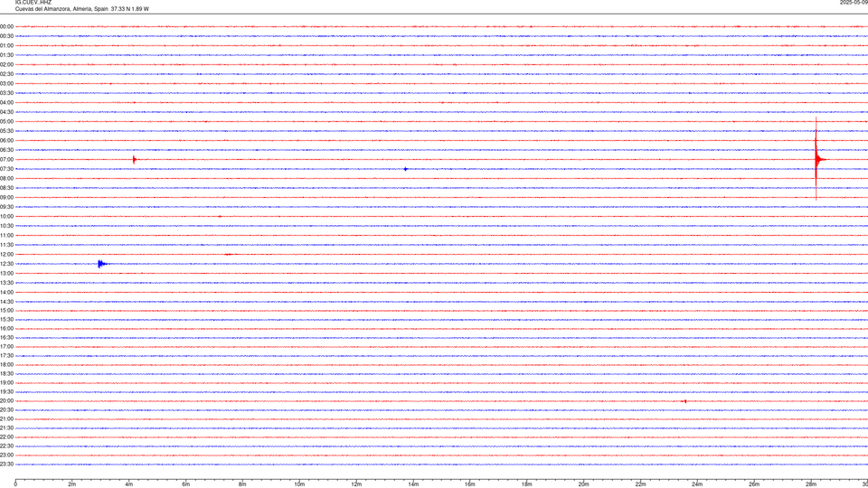Click the 06:00 time label
Screen dimensions: 868x488
pos(6,141)
